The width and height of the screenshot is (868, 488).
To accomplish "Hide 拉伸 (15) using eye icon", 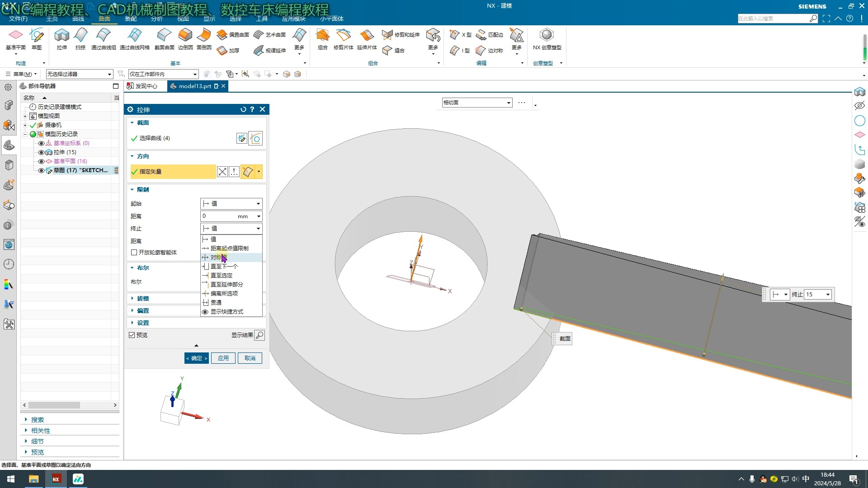I will [41, 152].
